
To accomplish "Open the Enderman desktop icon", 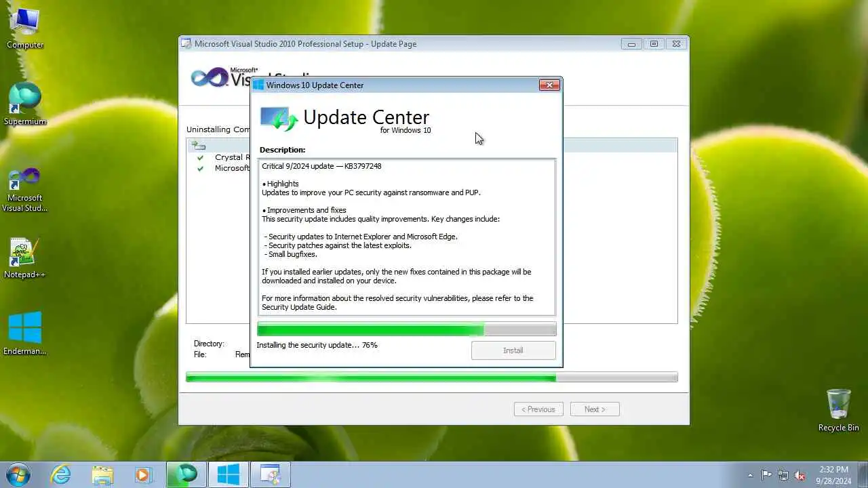I will click(25, 334).
